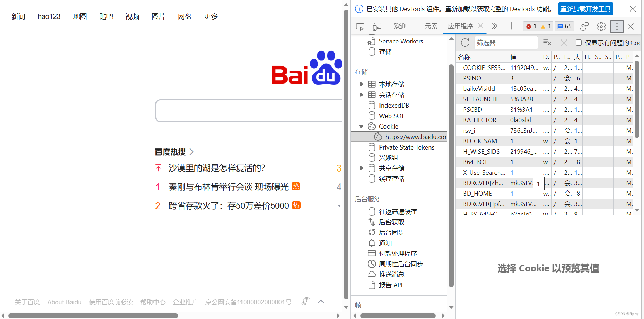Click the accessibility icon in Baidu footer
644x319 pixels.
tap(305, 302)
